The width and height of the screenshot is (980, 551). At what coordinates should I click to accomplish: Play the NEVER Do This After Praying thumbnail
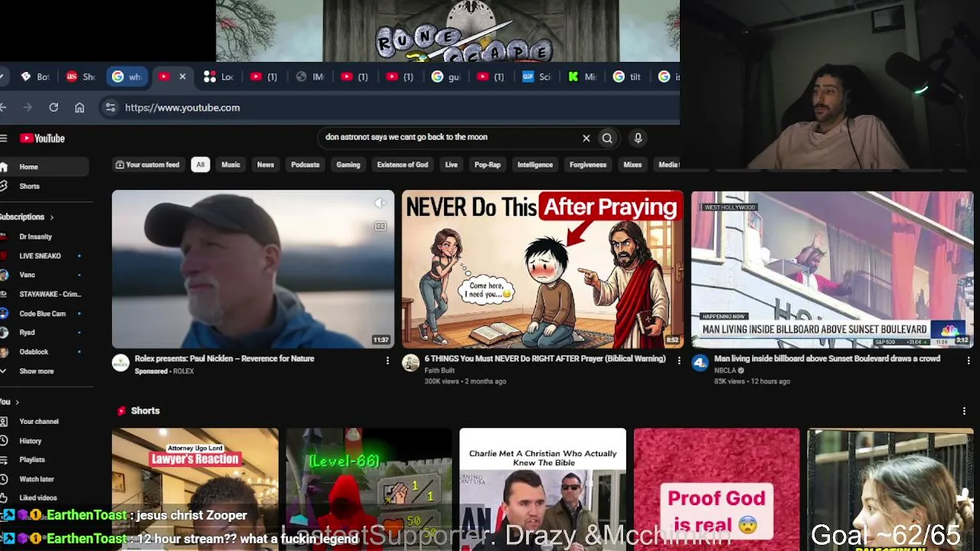(x=543, y=269)
